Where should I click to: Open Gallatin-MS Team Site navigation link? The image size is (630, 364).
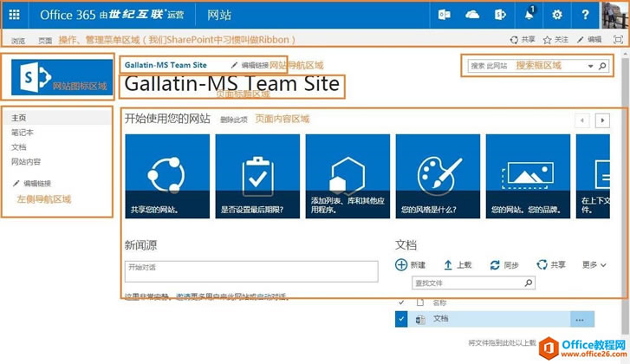click(166, 65)
